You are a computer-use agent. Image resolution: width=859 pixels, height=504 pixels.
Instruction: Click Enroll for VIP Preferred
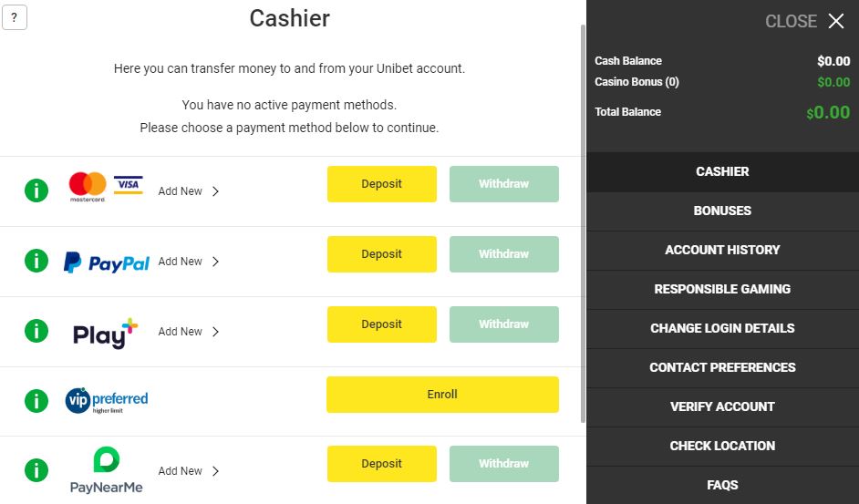(x=442, y=395)
